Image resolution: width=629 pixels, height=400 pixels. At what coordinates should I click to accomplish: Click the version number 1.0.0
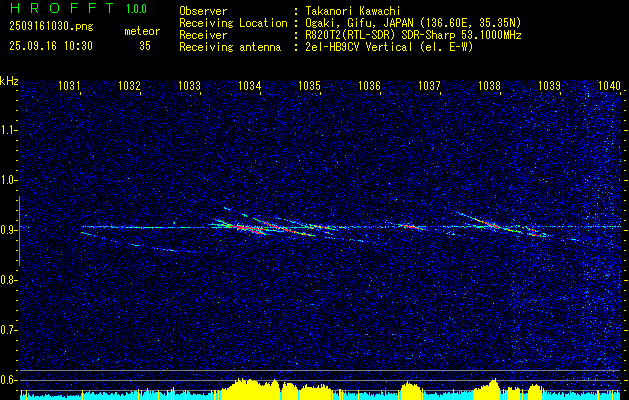click(136, 8)
